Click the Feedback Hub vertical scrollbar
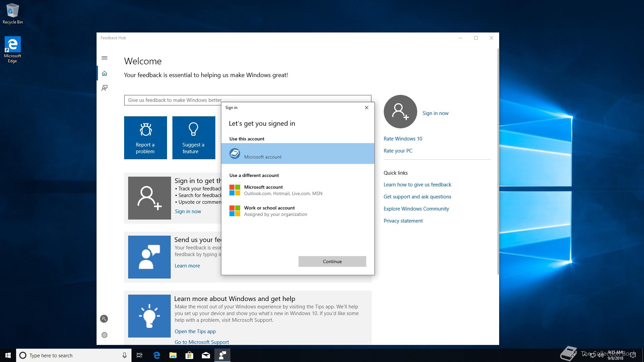This screenshot has width=644, height=362. click(498, 161)
